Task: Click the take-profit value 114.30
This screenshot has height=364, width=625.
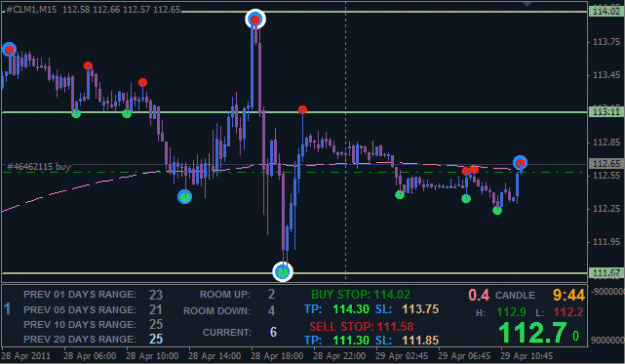Action: [351, 309]
